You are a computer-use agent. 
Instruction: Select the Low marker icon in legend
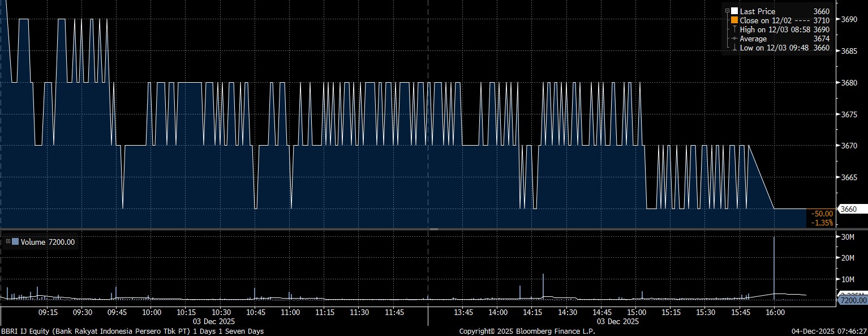(734, 48)
